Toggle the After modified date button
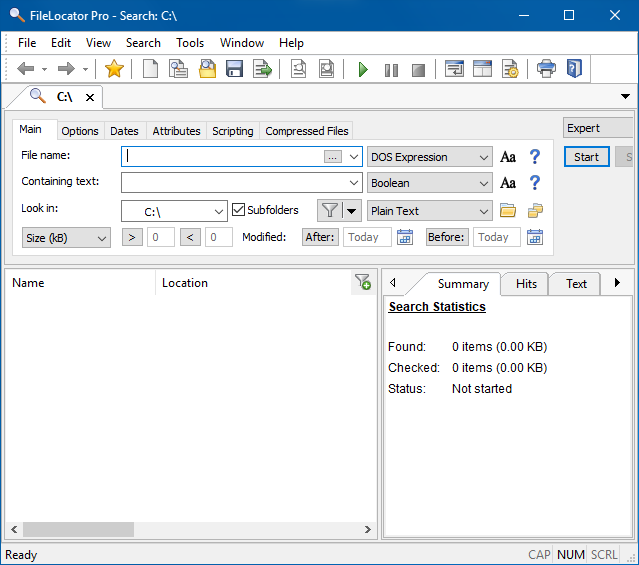Screen dimensions: 639x565 pos(321,237)
